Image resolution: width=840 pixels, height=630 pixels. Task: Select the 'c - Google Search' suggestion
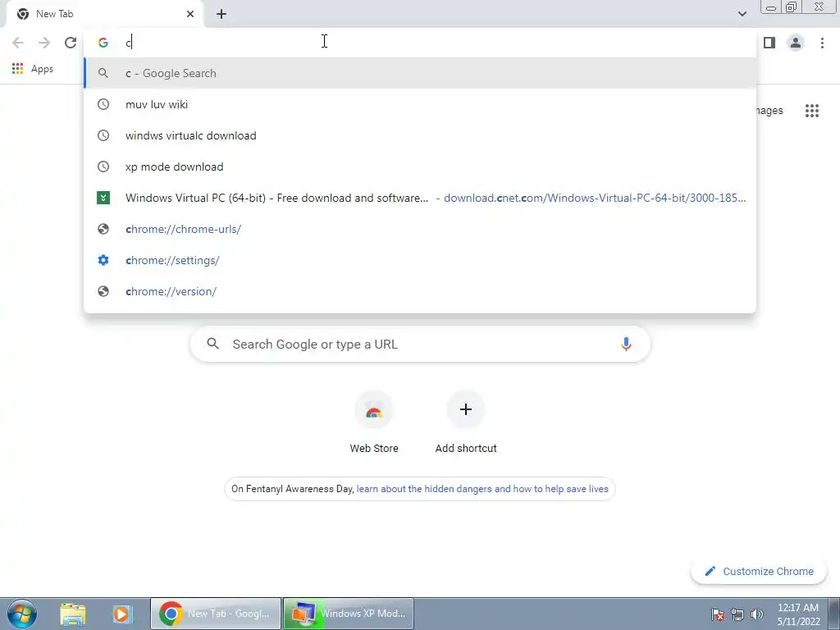(420, 73)
